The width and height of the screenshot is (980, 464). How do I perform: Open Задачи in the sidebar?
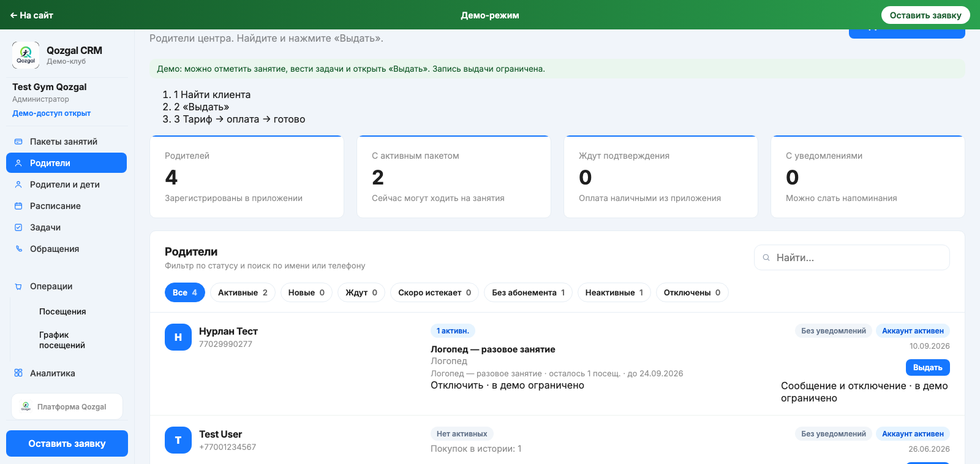pos(66,227)
